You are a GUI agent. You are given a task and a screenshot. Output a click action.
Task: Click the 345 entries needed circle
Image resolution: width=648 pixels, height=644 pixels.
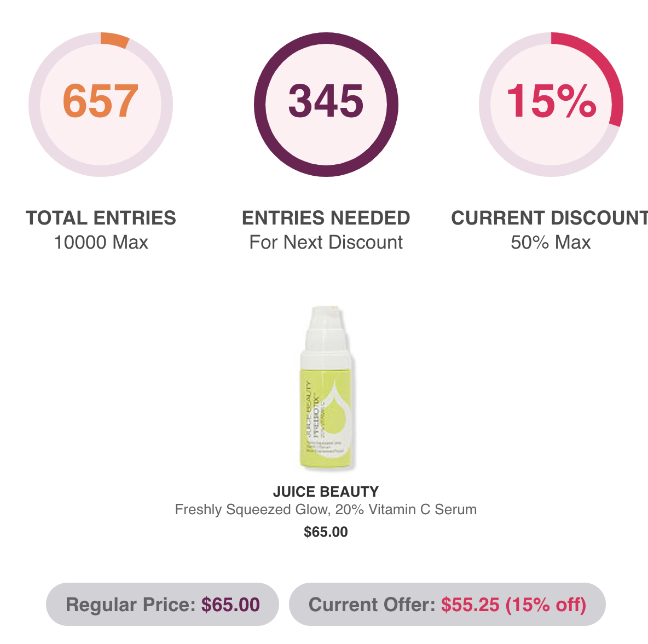(x=326, y=104)
